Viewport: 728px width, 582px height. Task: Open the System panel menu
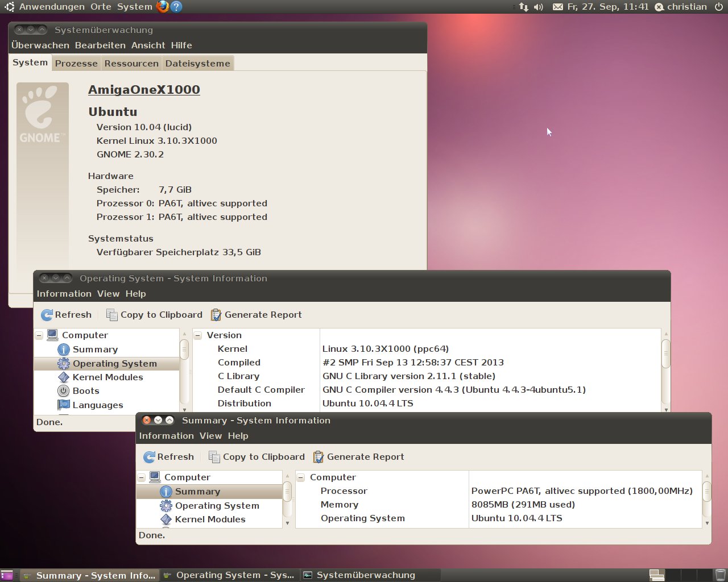[x=135, y=7]
